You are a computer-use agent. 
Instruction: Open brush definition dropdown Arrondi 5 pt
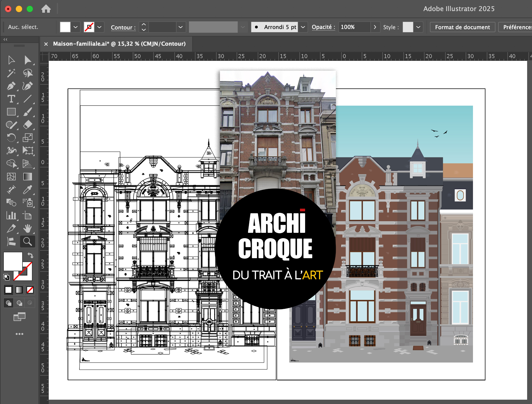pos(303,27)
